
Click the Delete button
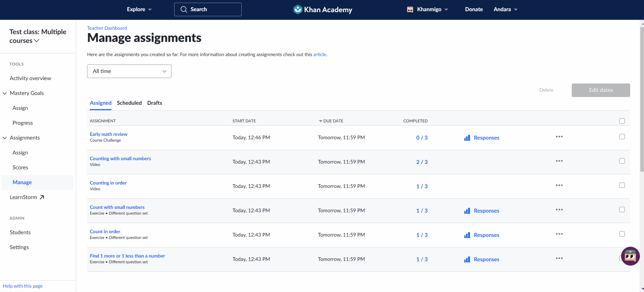tap(546, 90)
